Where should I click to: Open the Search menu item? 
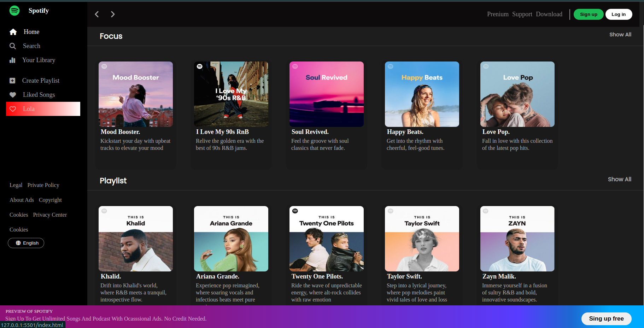click(31, 46)
